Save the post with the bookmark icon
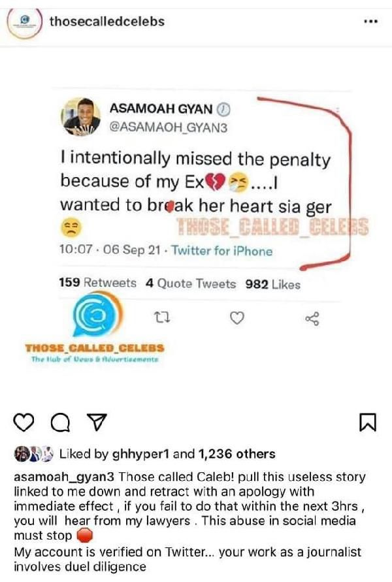The width and height of the screenshot is (392, 582). [x=368, y=423]
